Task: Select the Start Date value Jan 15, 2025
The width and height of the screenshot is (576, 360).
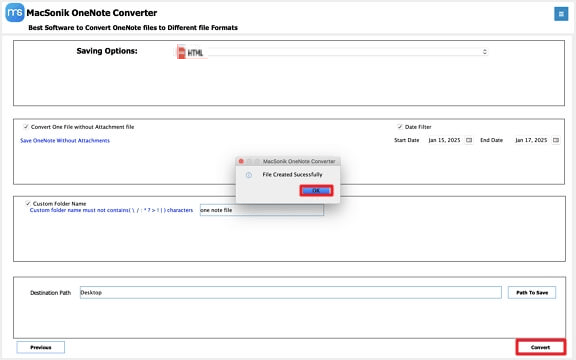Action: (444, 140)
